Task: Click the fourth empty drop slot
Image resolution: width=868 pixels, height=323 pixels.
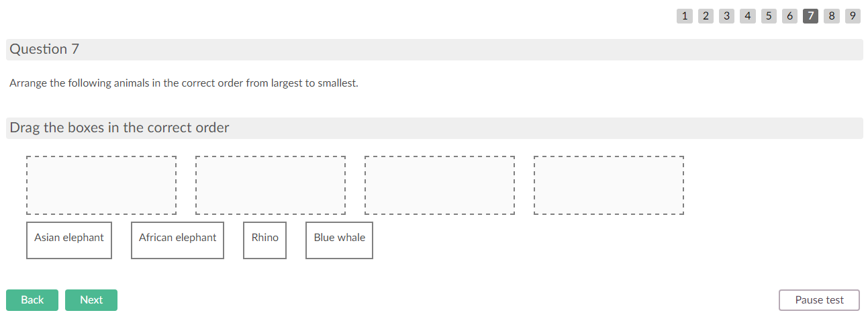Action: (x=609, y=185)
